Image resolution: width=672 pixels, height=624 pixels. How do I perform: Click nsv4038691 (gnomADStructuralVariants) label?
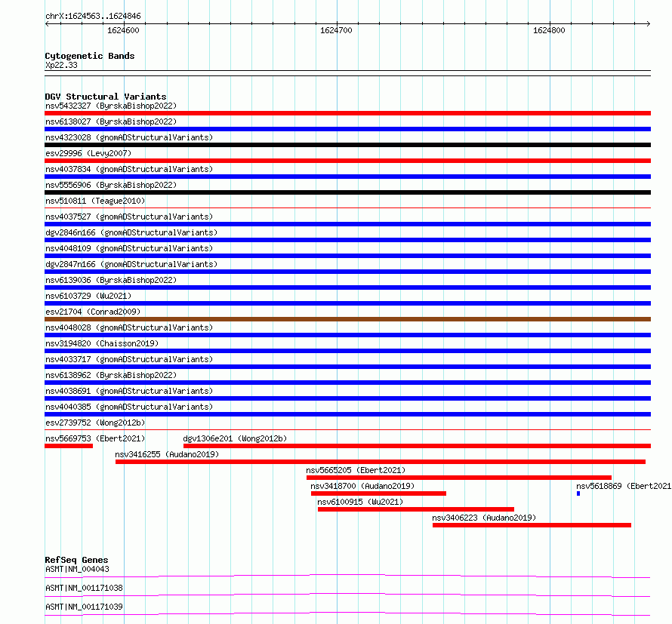coord(129,391)
